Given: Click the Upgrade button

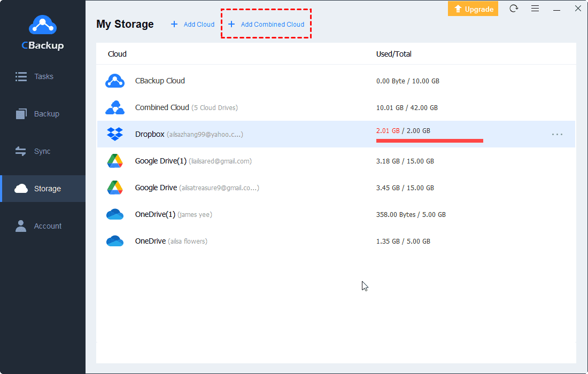Looking at the screenshot, I should pos(473,9).
